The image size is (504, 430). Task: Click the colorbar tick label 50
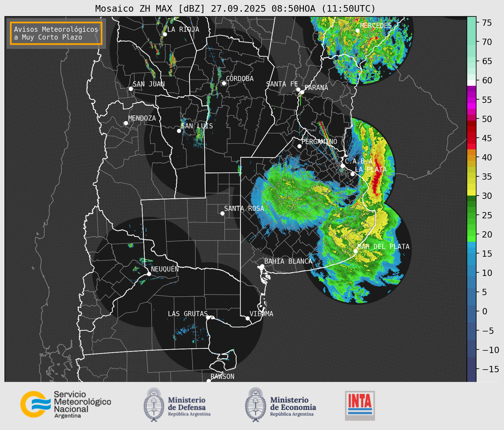[x=487, y=119]
